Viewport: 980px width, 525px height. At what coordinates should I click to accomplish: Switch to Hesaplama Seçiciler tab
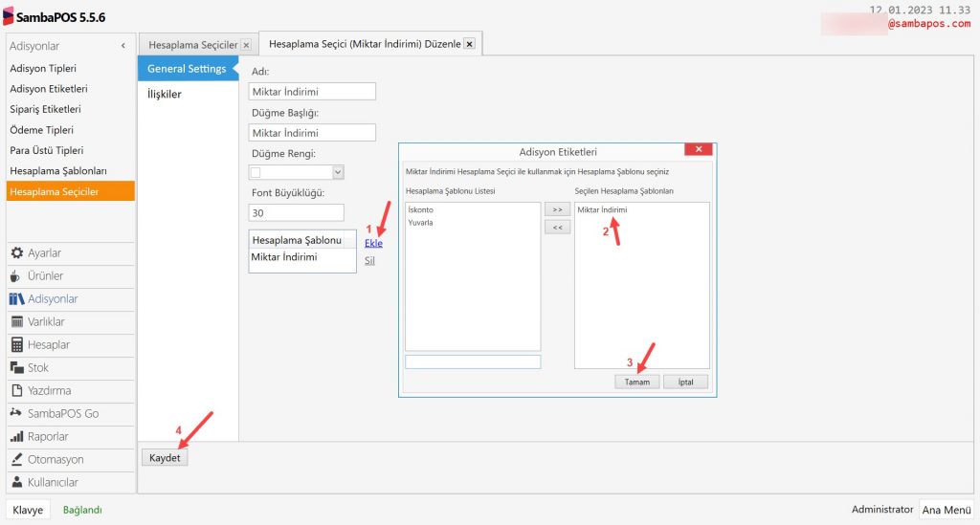point(192,45)
